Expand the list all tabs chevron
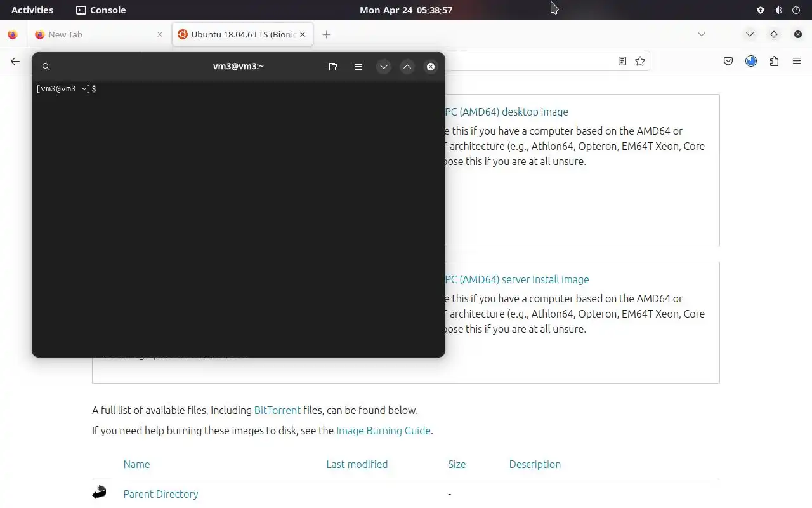Screen dimensions: 812x508 [702, 34]
